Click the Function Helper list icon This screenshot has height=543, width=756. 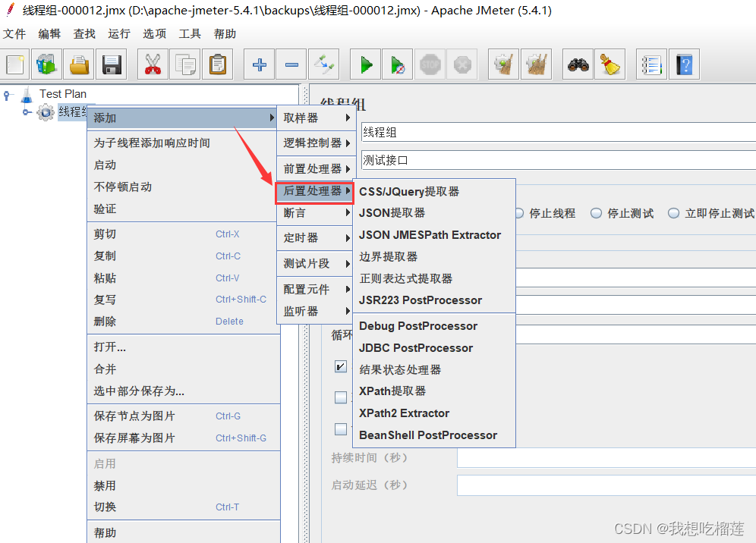coord(652,64)
